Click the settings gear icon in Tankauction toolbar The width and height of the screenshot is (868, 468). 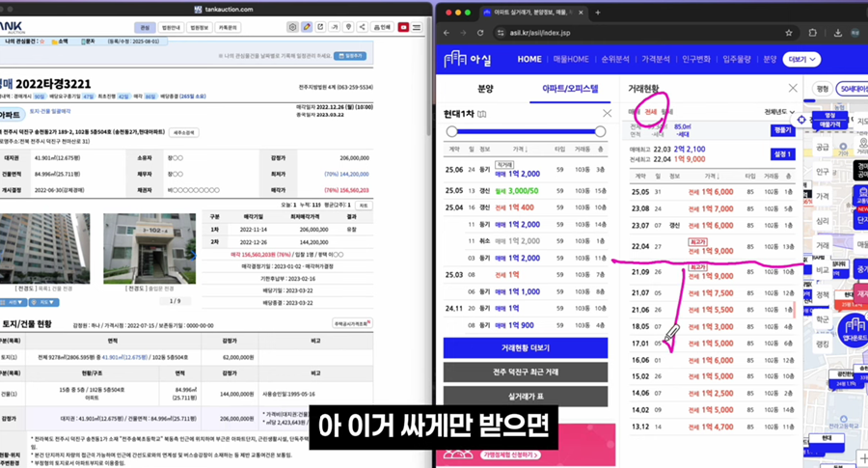(x=293, y=27)
